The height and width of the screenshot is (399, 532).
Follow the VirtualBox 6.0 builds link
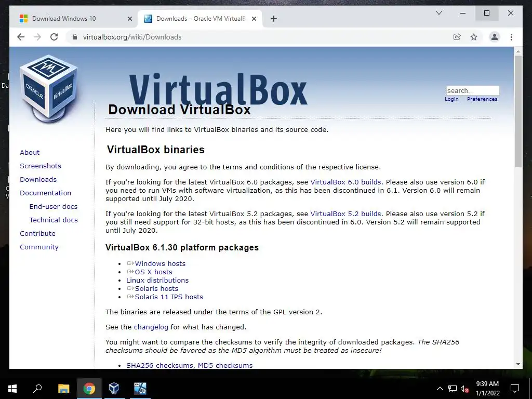(x=345, y=182)
